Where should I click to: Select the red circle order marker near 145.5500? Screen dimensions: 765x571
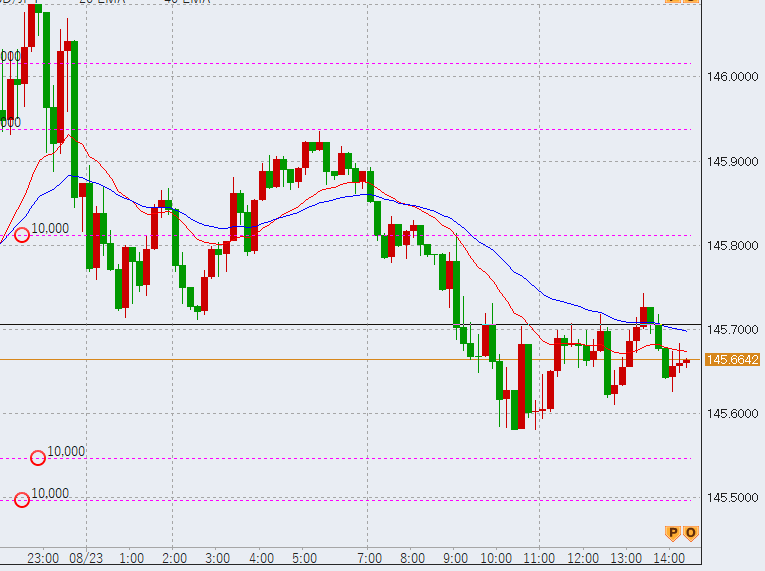click(38, 458)
